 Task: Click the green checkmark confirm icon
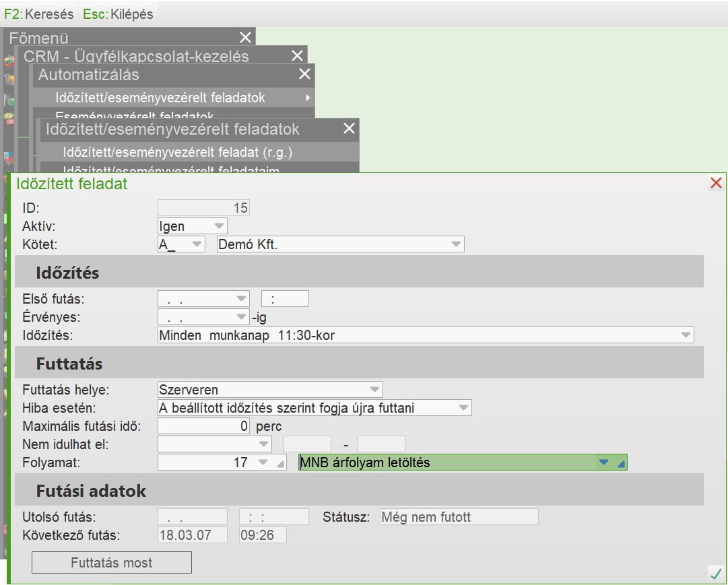click(x=715, y=574)
